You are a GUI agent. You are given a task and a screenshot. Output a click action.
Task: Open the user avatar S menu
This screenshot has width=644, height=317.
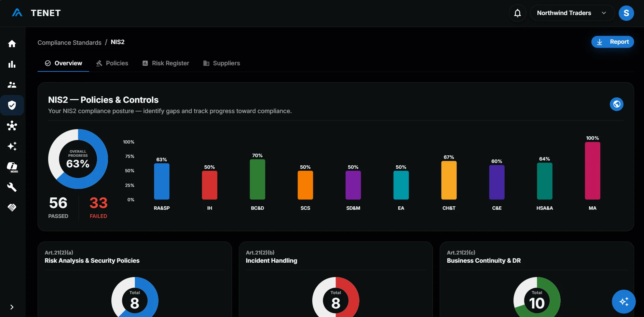[626, 13]
